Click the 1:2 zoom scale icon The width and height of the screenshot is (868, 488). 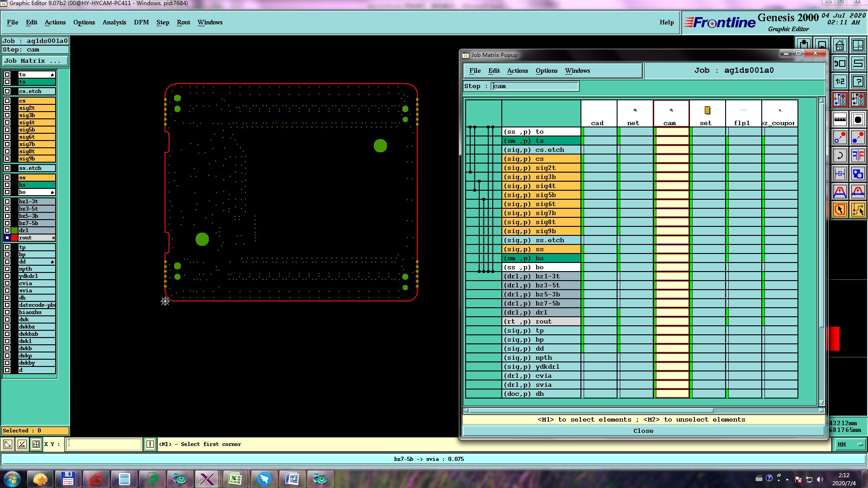pos(840,81)
